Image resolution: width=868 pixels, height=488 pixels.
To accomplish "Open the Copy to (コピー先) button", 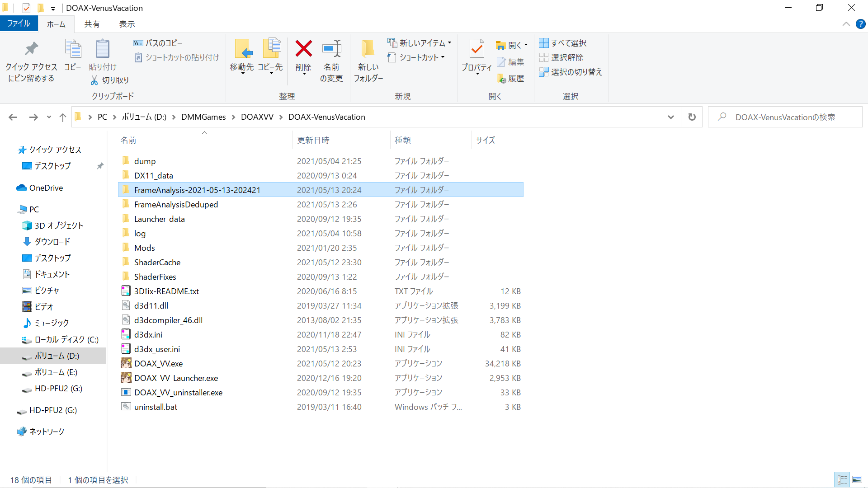I will click(270, 56).
